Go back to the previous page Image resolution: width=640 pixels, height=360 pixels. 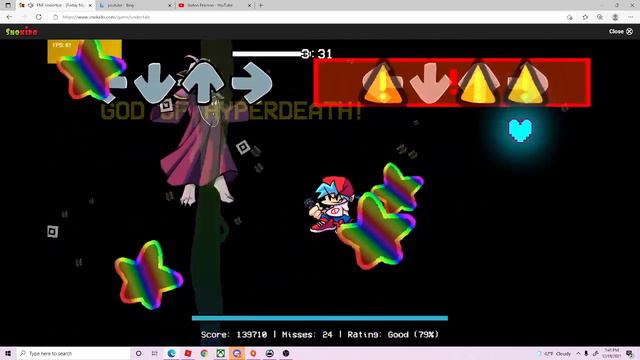pos(9,17)
